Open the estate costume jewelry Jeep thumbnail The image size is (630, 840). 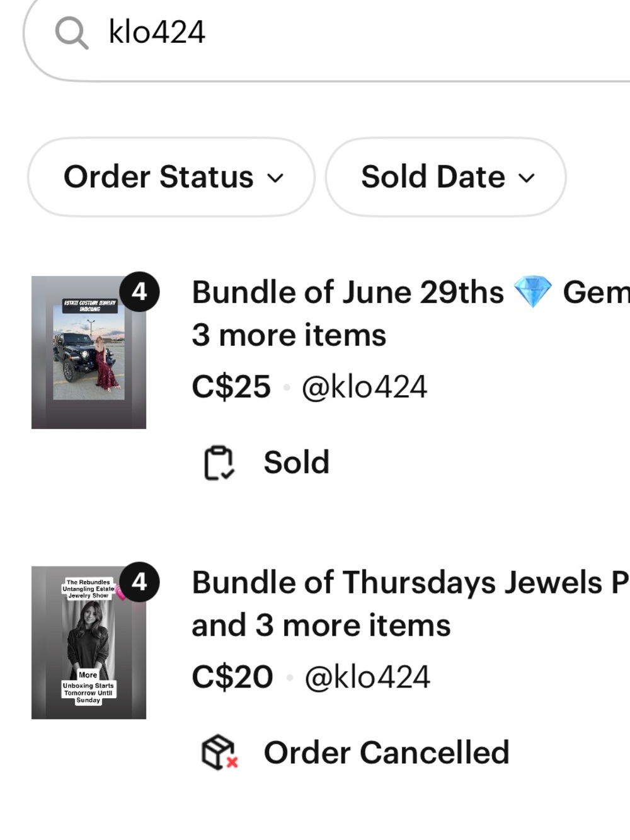[89, 352]
